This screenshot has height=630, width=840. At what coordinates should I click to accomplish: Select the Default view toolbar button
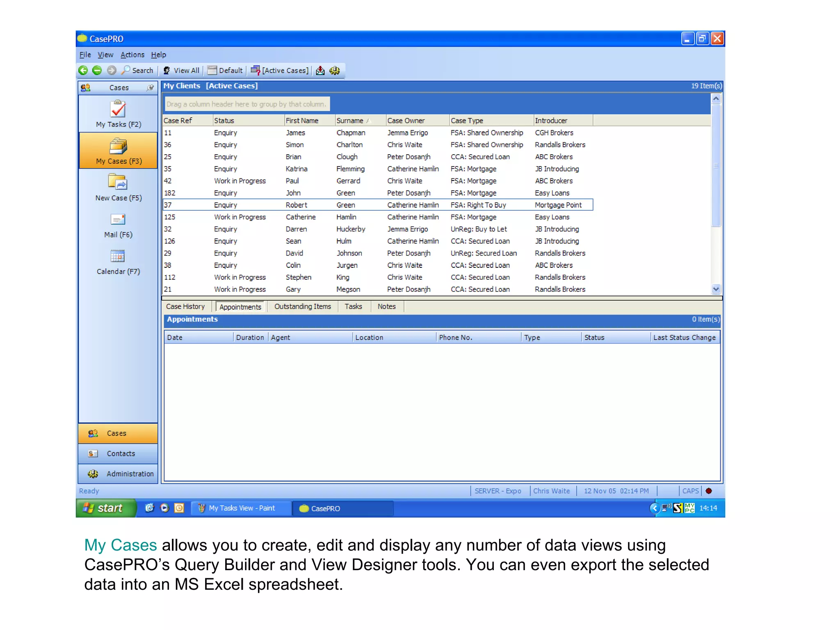(x=225, y=71)
